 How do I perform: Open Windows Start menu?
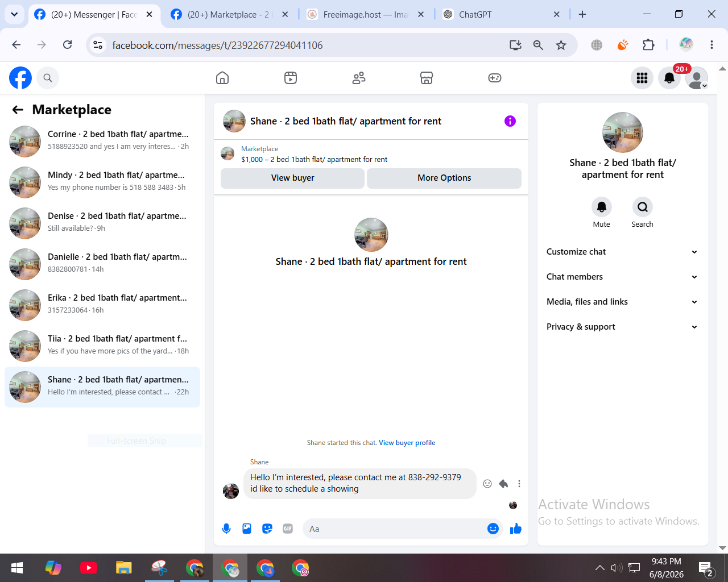click(17, 568)
